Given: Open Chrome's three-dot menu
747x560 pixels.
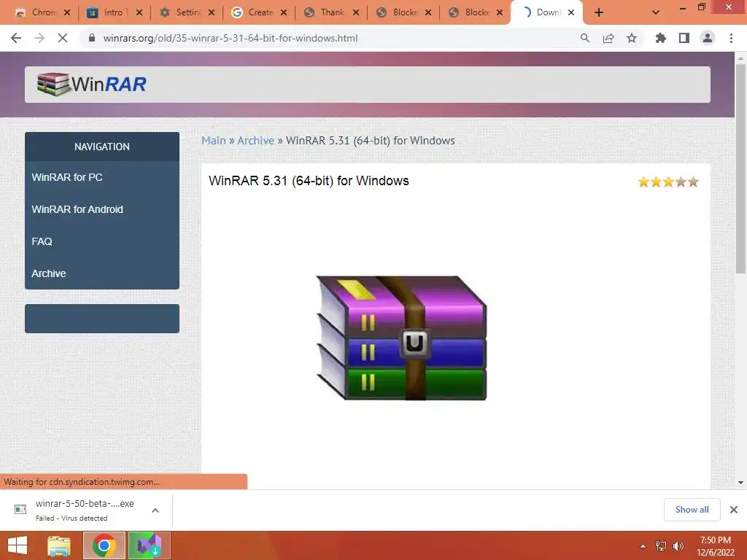Looking at the screenshot, I should (x=731, y=38).
